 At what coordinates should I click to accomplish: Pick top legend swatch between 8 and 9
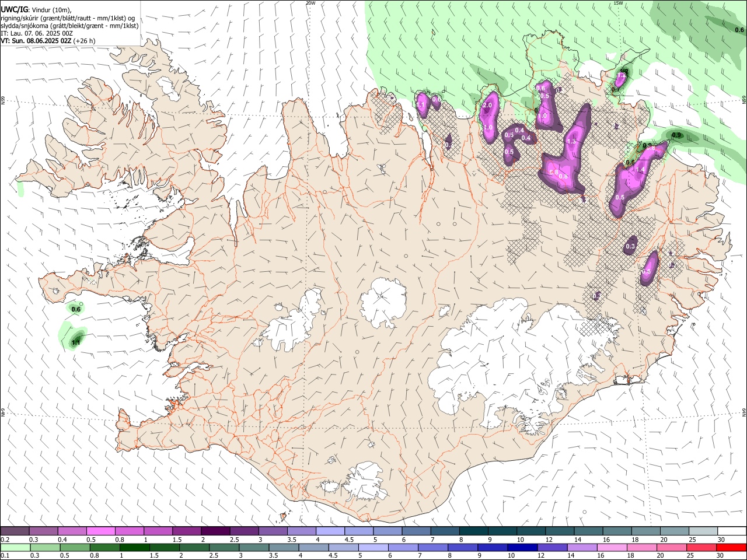click(x=474, y=531)
